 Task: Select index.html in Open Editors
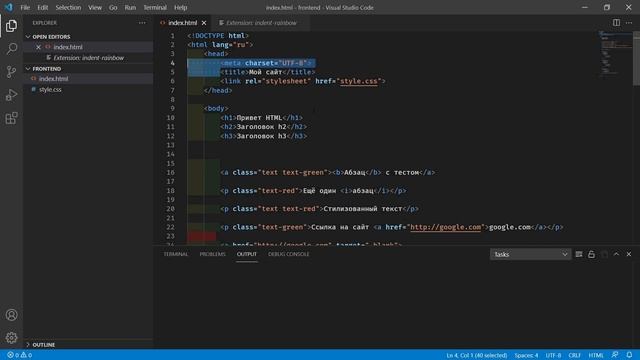coord(88,47)
